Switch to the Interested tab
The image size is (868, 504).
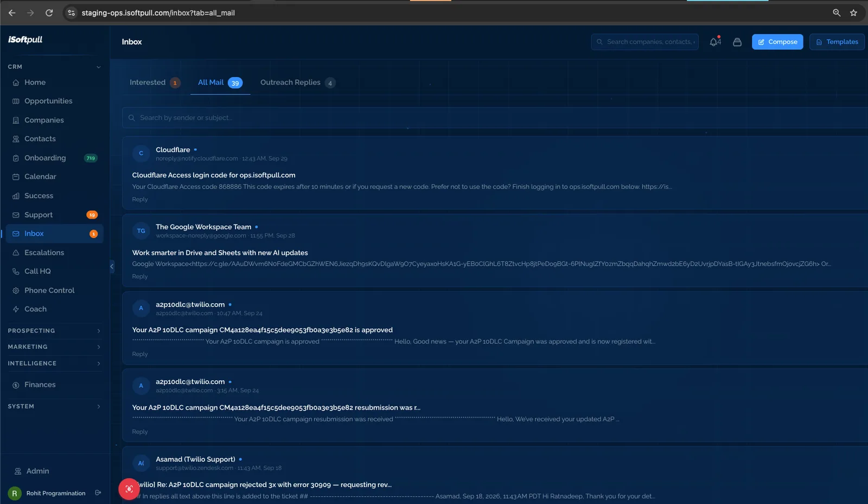click(x=155, y=82)
